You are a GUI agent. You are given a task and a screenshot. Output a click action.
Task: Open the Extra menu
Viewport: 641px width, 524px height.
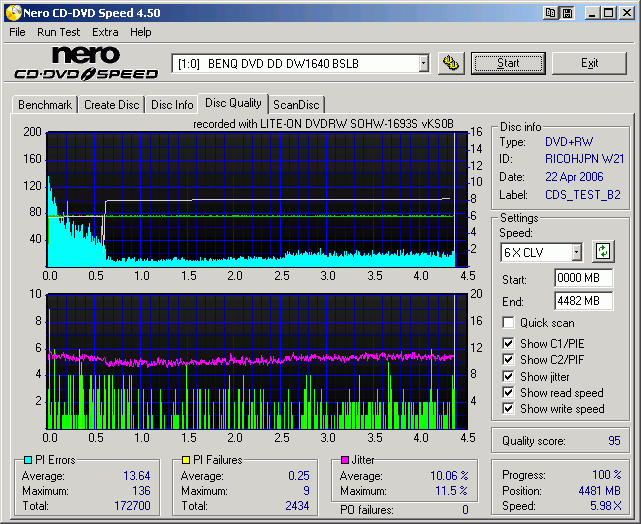coord(105,32)
